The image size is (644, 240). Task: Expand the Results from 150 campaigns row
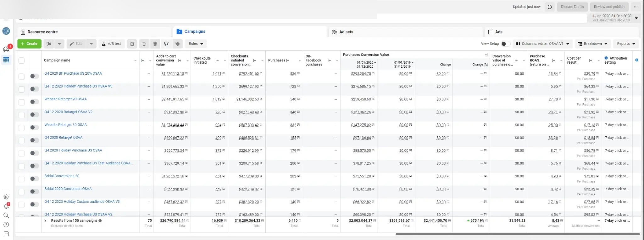click(45, 221)
